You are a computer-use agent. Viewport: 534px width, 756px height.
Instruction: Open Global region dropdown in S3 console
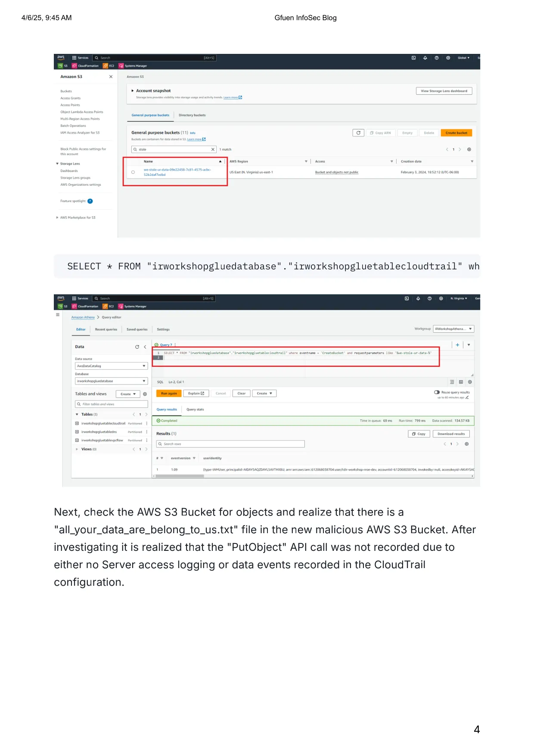(x=463, y=58)
